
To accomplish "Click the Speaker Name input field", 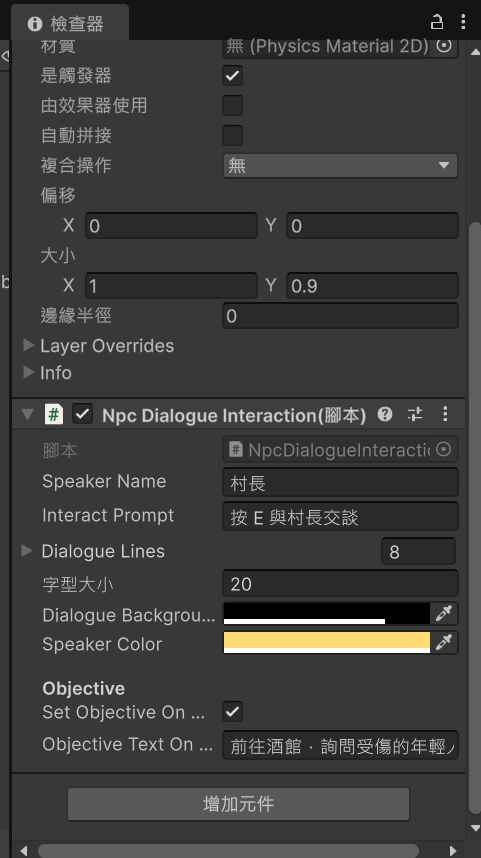I will (x=340, y=483).
